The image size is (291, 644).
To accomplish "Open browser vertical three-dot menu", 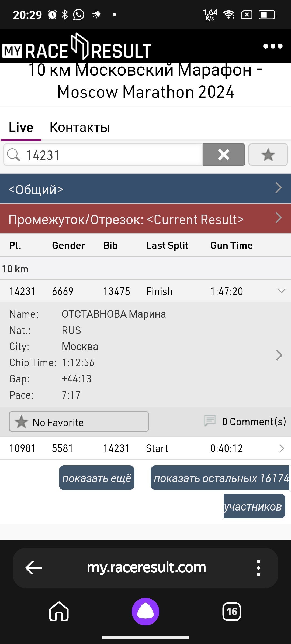I will click(x=258, y=568).
